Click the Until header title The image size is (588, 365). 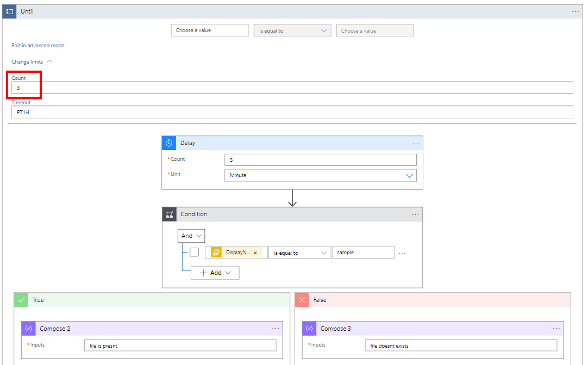pyautogui.click(x=27, y=11)
